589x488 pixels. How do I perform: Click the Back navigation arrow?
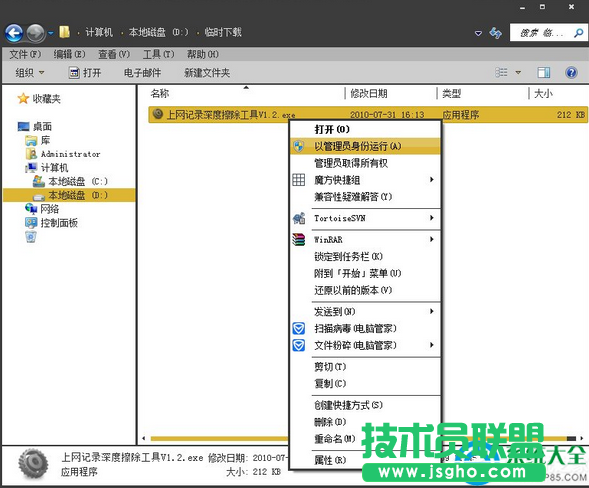[14, 33]
